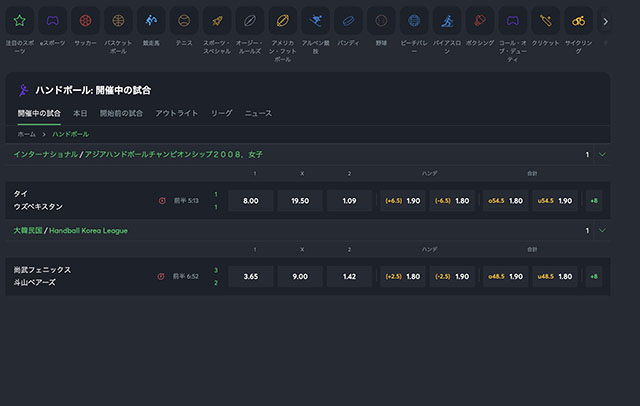Collapse the アジアハンドボールチャンピオンシップ league section
This screenshot has width=640, height=406.
[x=601, y=155]
